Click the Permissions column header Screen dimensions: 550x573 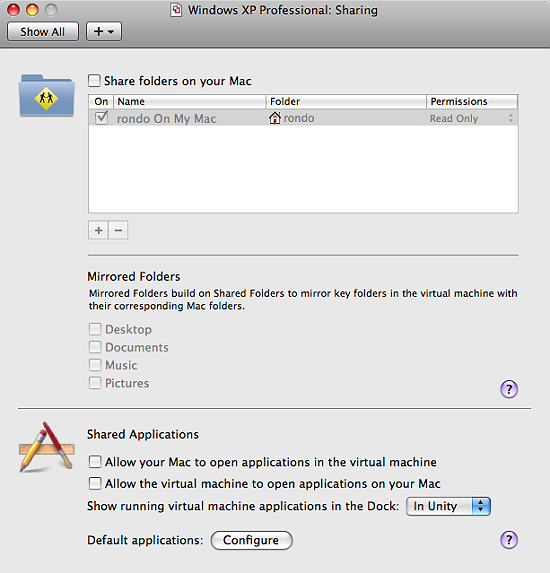pos(472,101)
